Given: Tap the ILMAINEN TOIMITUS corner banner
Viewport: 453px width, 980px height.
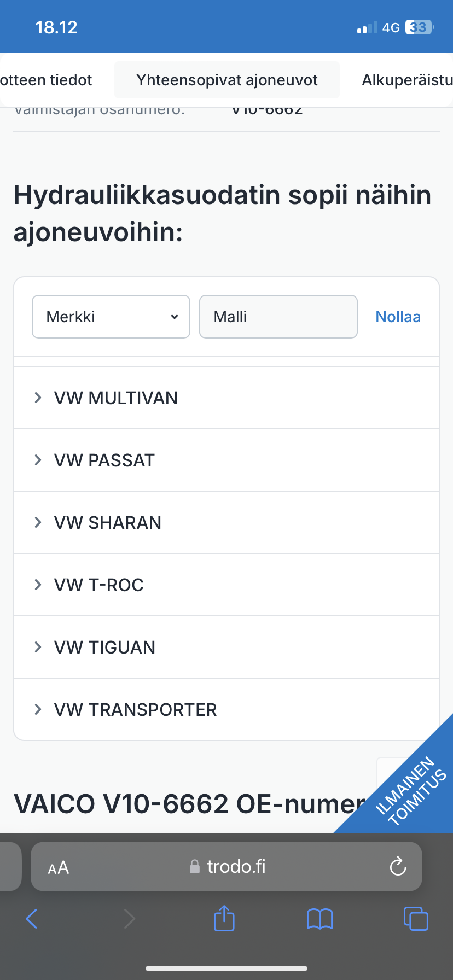Looking at the screenshot, I should pos(411,791).
